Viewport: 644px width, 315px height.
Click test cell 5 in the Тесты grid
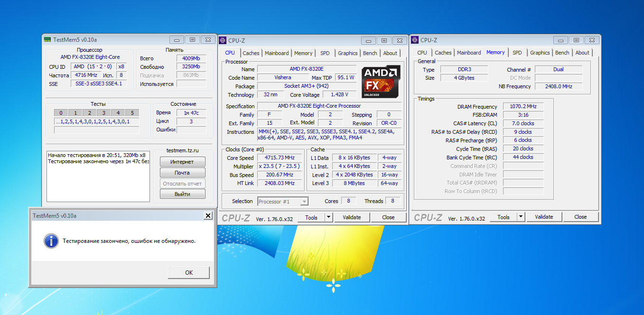(x=132, y=113)
